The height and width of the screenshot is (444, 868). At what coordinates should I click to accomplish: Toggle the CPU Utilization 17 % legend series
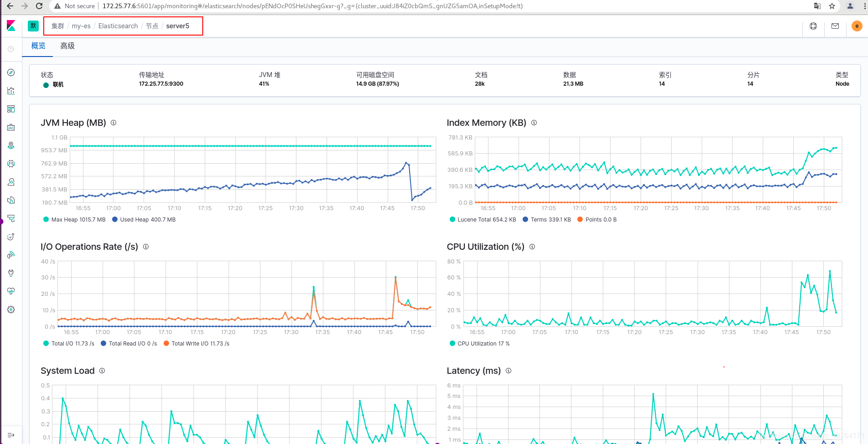[x=480, y=344]
